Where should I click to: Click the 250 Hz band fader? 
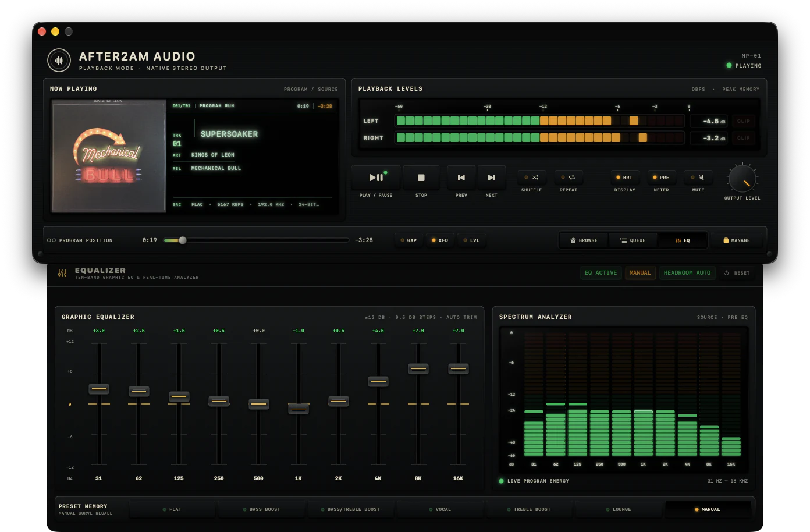coord(219,401)
